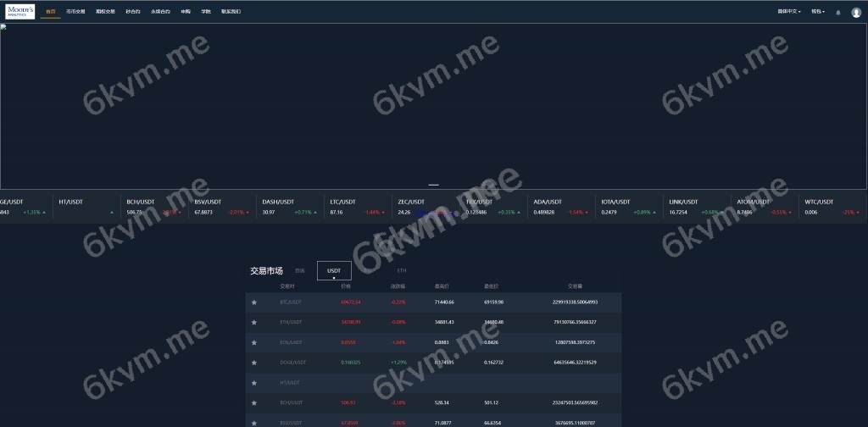
Task: Click the banner carousel indicator dash
Action: point(433,185)
